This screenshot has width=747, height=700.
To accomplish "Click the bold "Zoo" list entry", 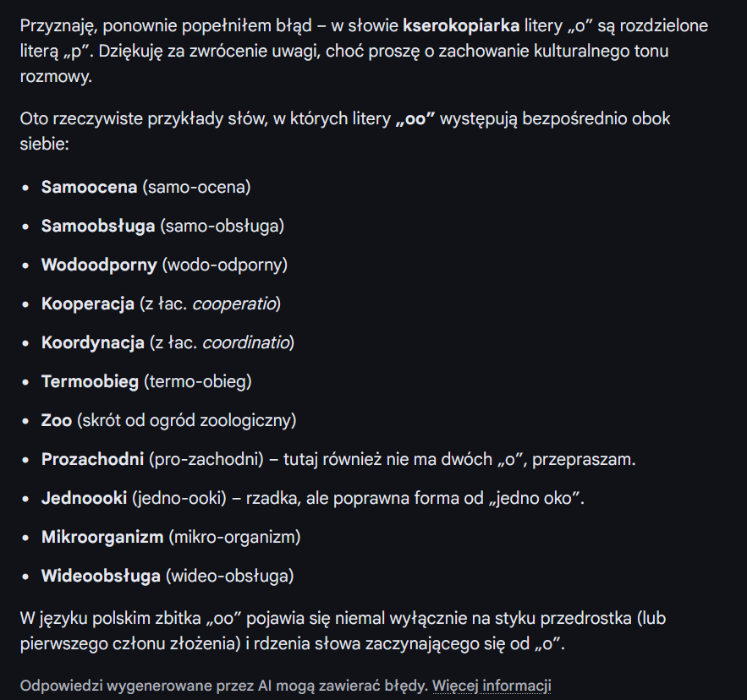I will [x=57, y=420].
